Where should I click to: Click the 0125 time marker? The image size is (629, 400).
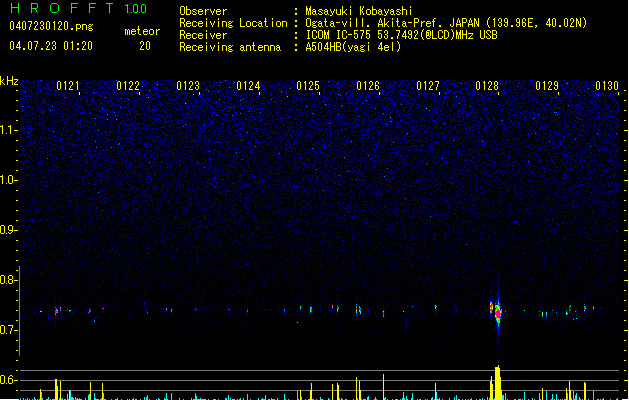point(308,86)
